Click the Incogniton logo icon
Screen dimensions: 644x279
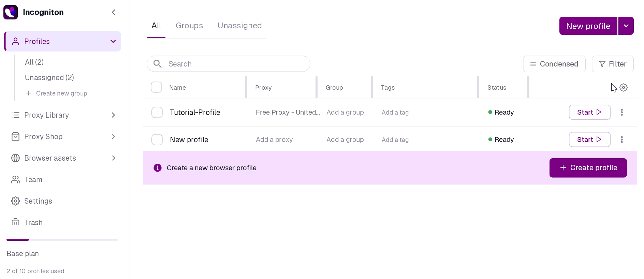(x=11, y=12)
